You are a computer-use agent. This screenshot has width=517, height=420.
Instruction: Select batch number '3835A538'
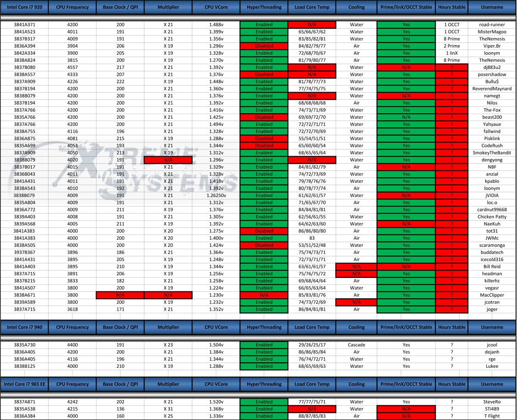pos(24,409)
